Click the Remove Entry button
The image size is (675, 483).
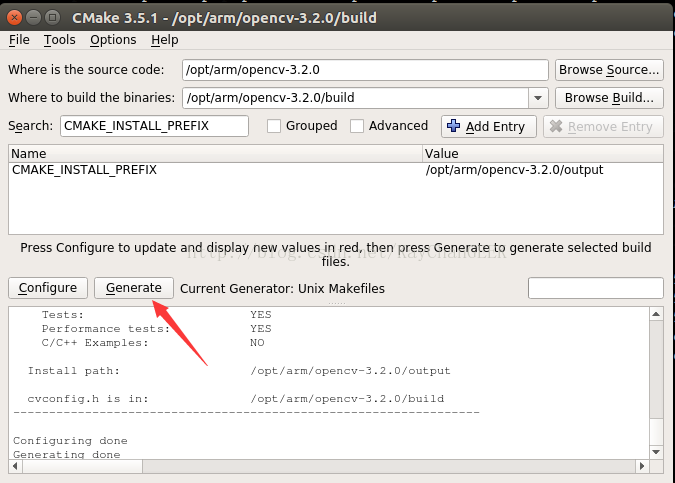[603, 127]
